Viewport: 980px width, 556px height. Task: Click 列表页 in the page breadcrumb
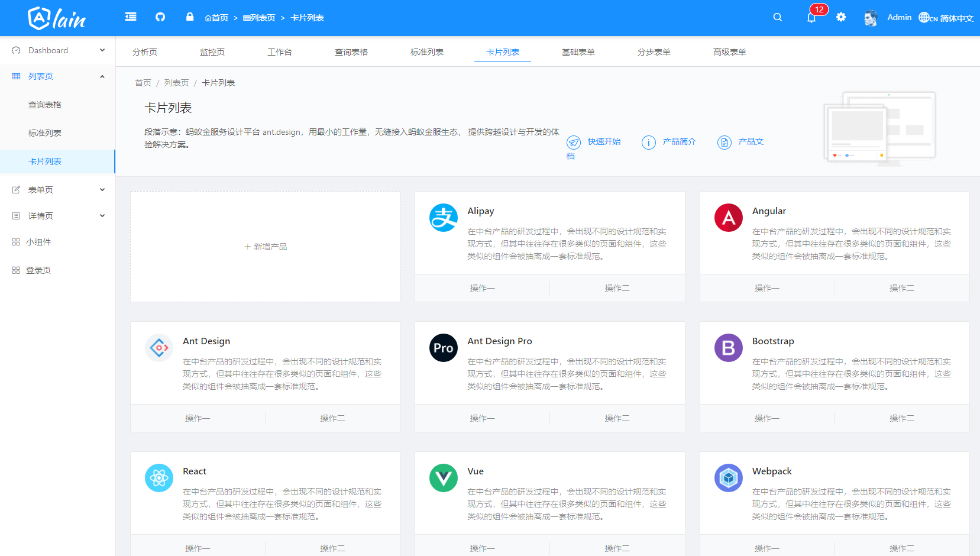coord(176,83)
